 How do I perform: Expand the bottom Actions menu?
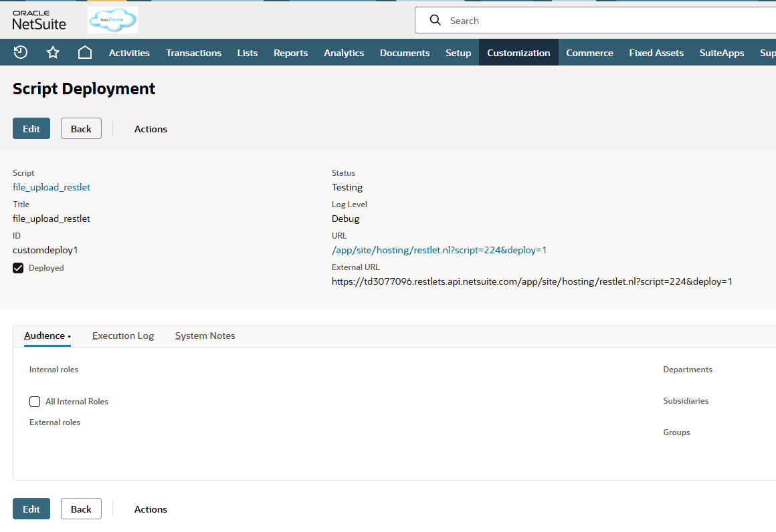coord(151,509)
